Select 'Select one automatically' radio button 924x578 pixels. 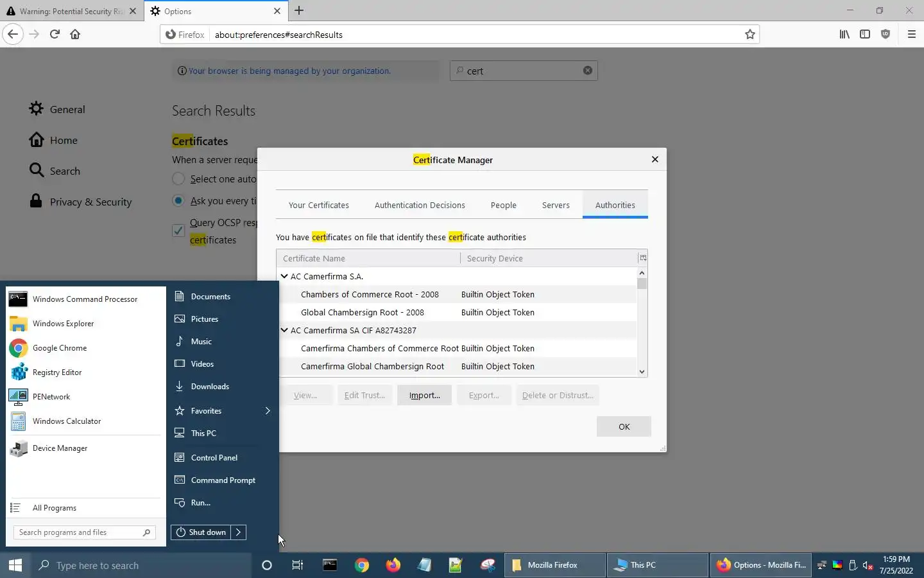[x=178, y=179]
